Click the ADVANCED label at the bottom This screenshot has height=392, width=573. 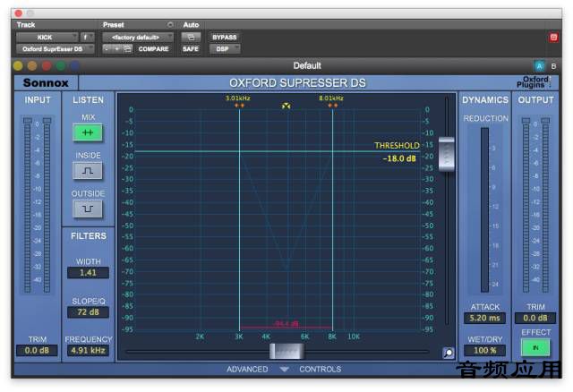click(247, 370)
